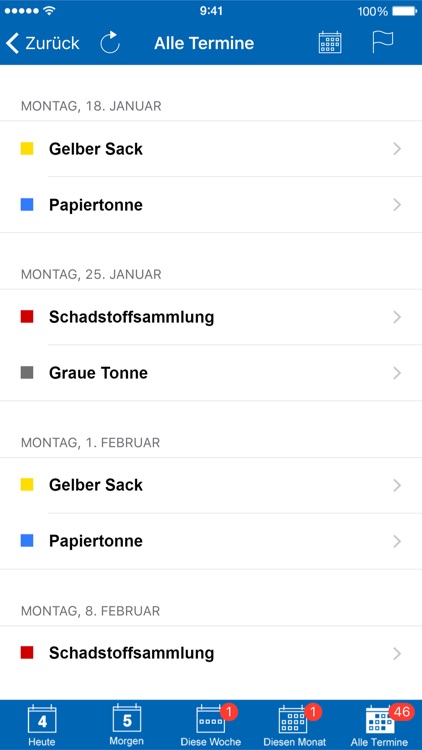Open the calendar view icon in header
This screenshot has width=422, height=750.
[330, 42]
